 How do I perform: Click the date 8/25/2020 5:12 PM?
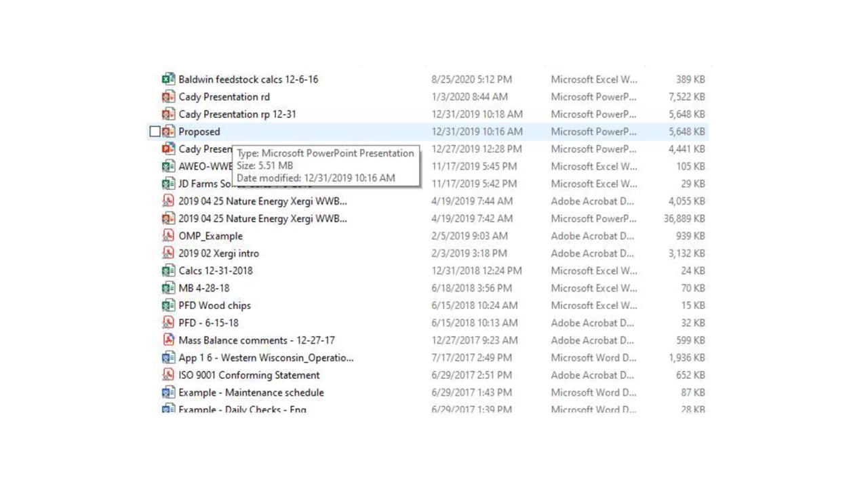[x=471, y=79]
